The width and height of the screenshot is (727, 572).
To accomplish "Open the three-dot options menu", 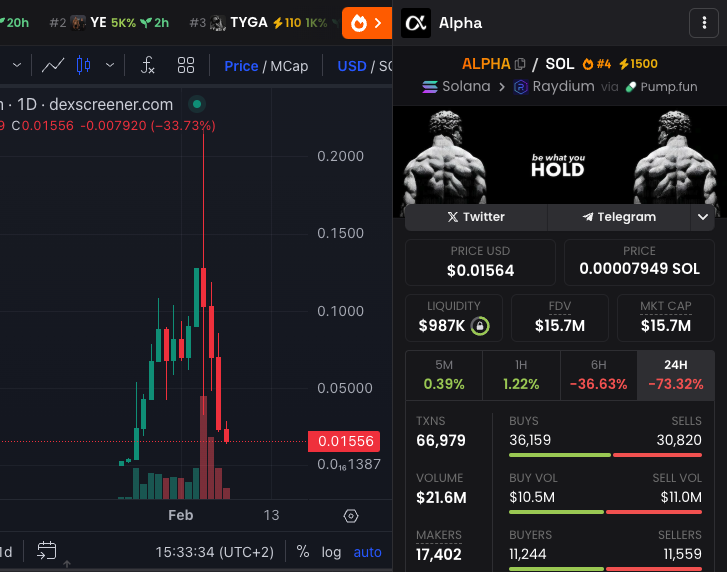I will (704, 23).
